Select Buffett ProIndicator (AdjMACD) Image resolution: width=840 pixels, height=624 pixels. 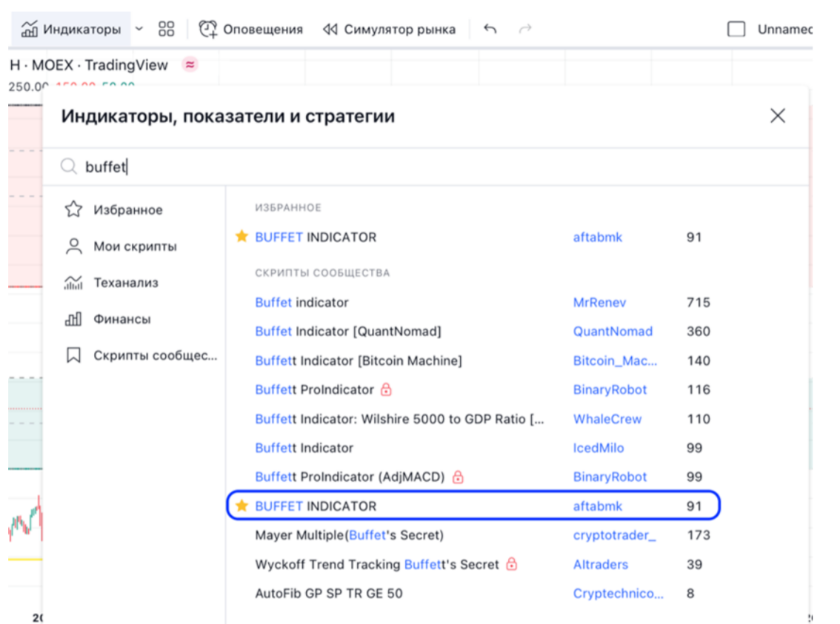(350, 477)
